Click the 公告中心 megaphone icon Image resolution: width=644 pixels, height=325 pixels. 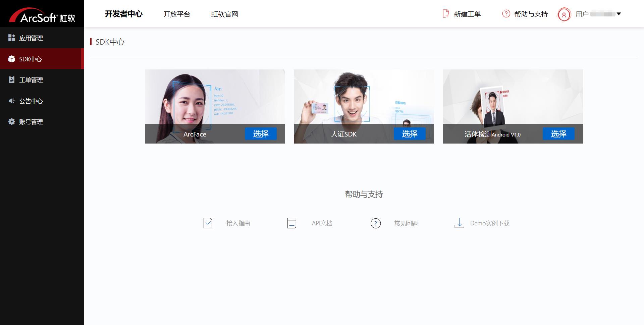point(12,101)
